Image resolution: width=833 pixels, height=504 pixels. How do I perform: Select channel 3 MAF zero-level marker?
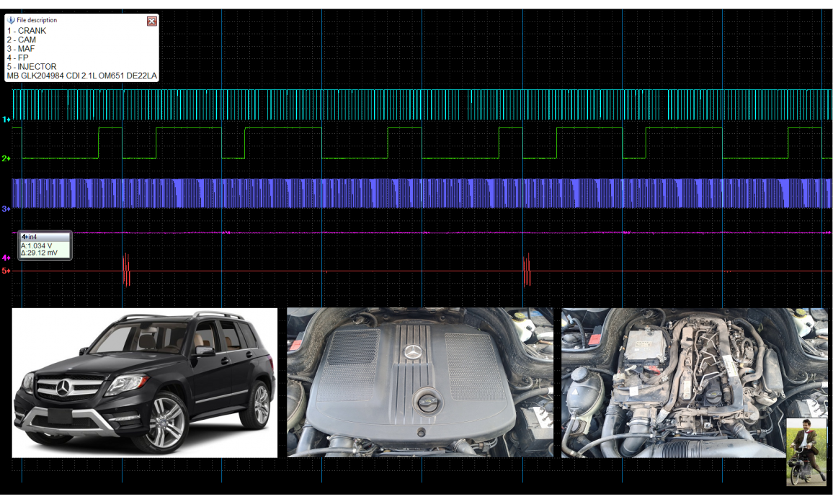[6, 209]
